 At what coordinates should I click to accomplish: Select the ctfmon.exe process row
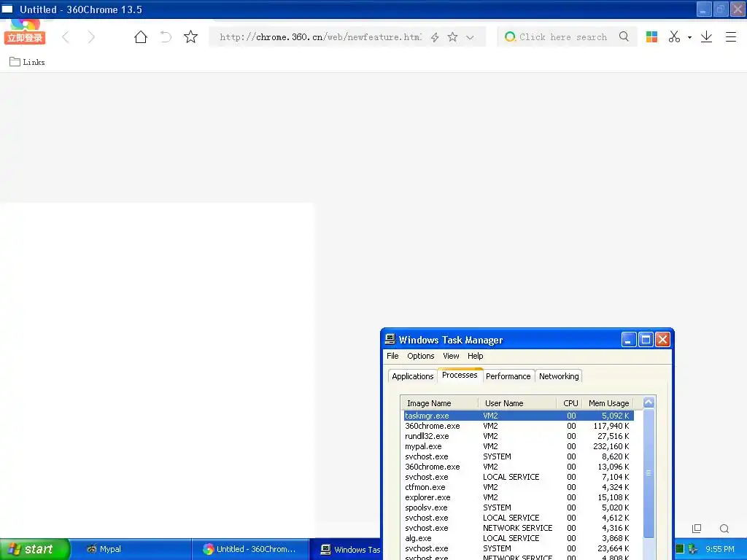(x=519, y=488)
